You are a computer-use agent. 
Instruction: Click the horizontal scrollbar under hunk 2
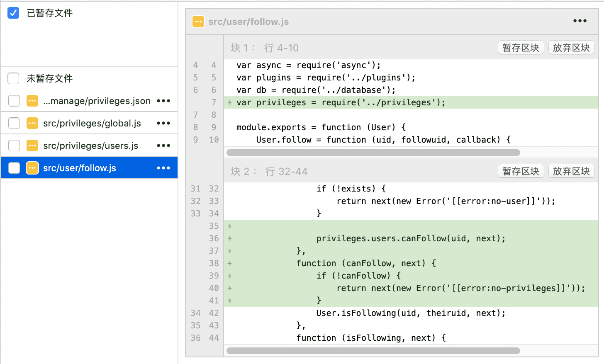373,351
